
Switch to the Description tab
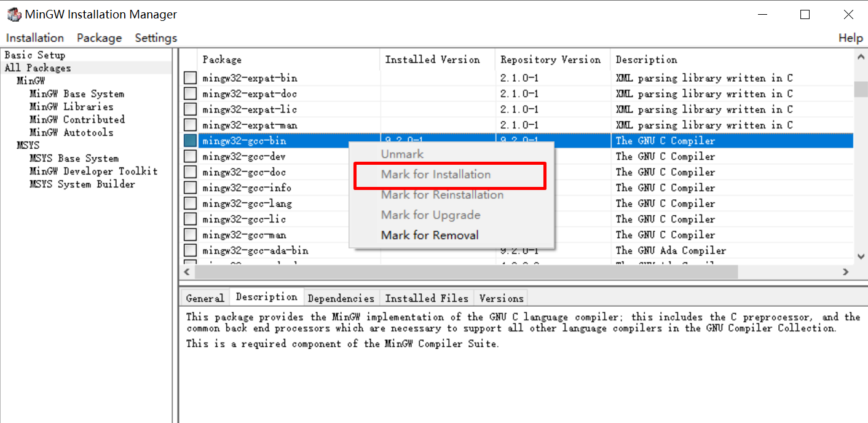coord(267,297)
